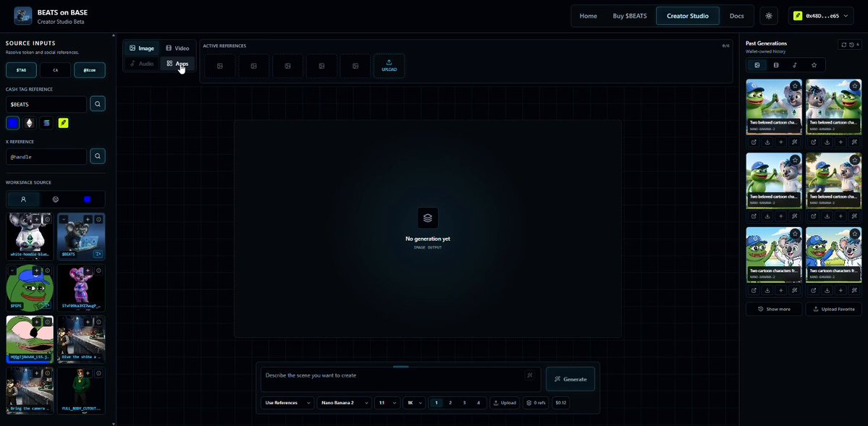
Task: Set image count to 4
Action: [x=479, y=403]
